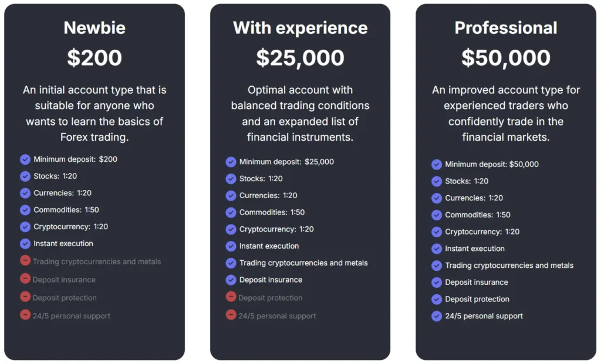Click check icon next to Professional Deposit protection
Screen dimensions: 601x364
click(437, 299)
